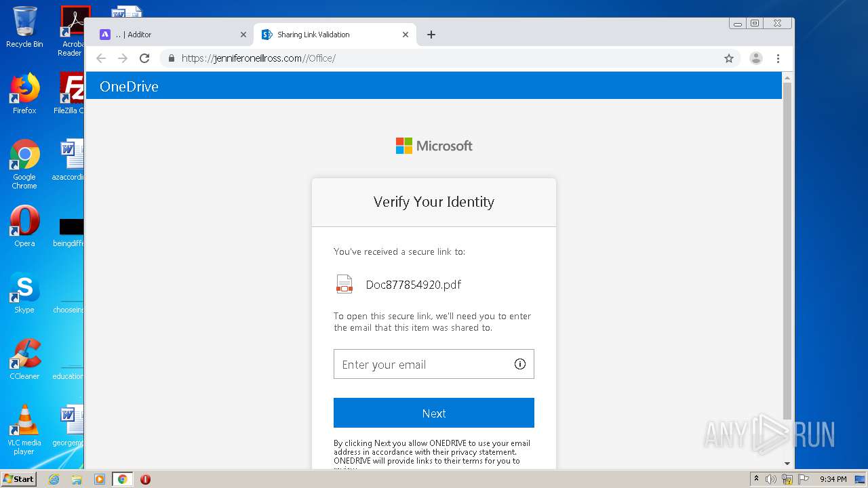Open the Recycle Bin desktop icon
The height and width of the screenshot is (488, 868).
coord(24,27)
